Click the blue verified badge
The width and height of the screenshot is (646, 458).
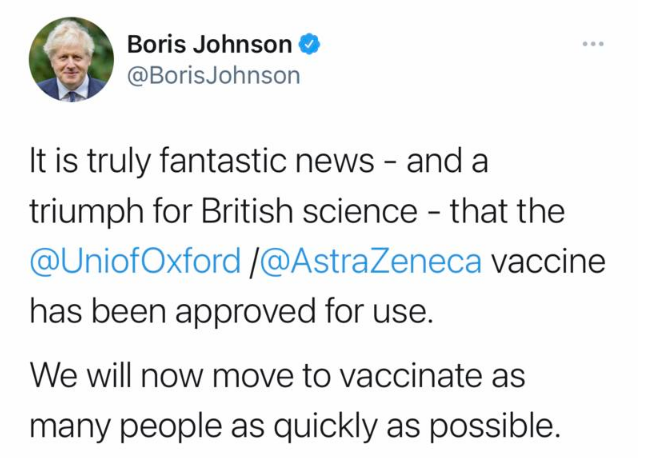pyautogui.click(x=310, y=44)
